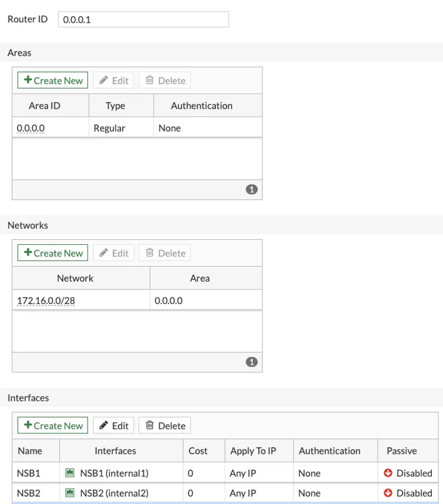This screenshot has width=443, height=504.
Task: Click the Router ID input field
Action: (143, 20)
